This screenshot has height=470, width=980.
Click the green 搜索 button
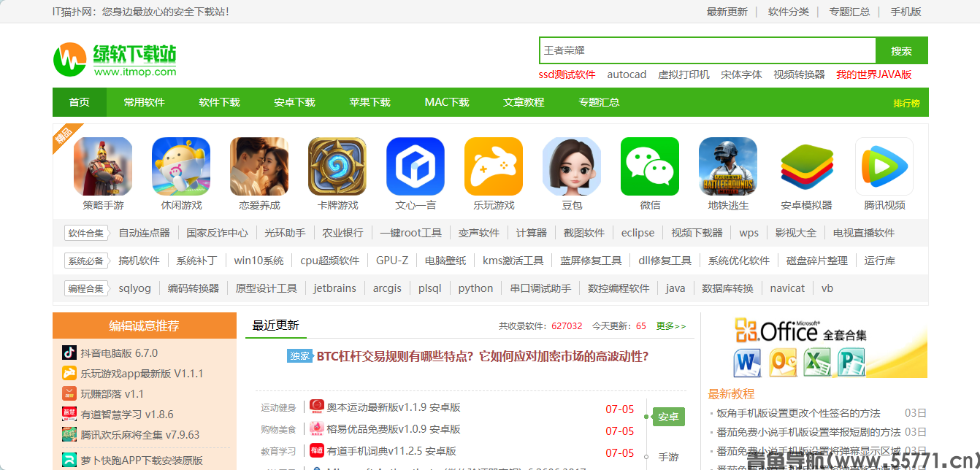(901, 50)
